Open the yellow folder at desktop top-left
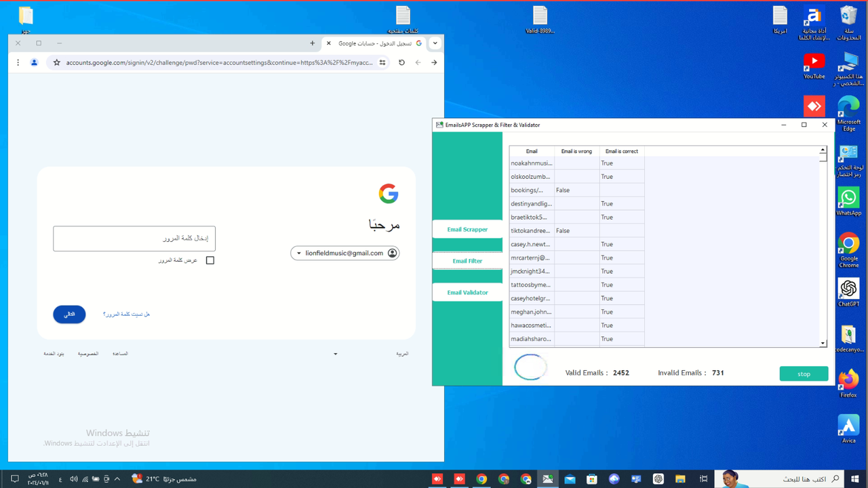The height and width of the screenshot is (488, 868). click(x=26, y=20)
